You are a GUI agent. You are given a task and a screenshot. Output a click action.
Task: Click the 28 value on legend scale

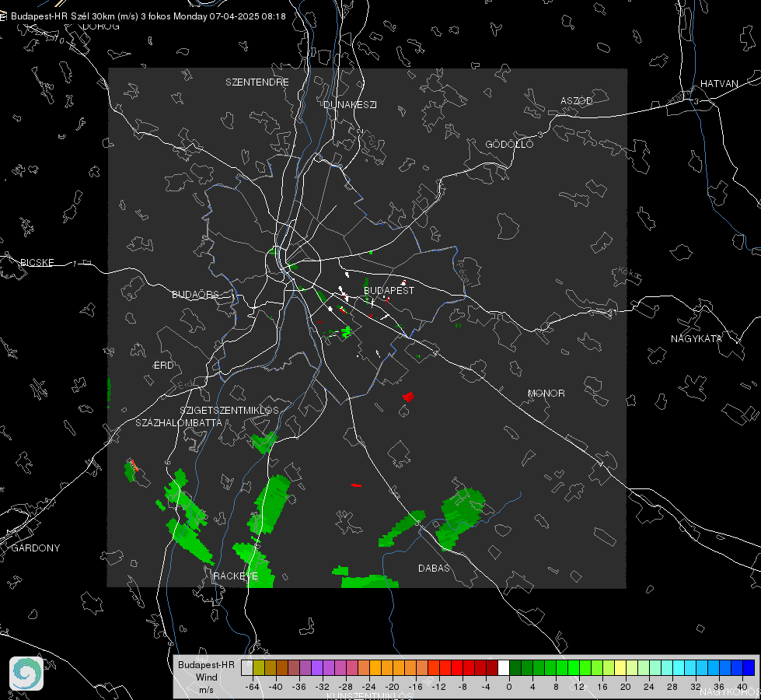(672, 687)
